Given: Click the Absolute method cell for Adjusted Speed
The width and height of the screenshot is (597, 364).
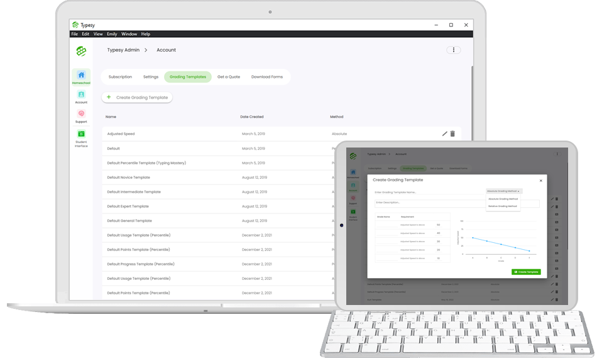Looking at the screenshot, I should pyautogui.click(x=339, y=134).
